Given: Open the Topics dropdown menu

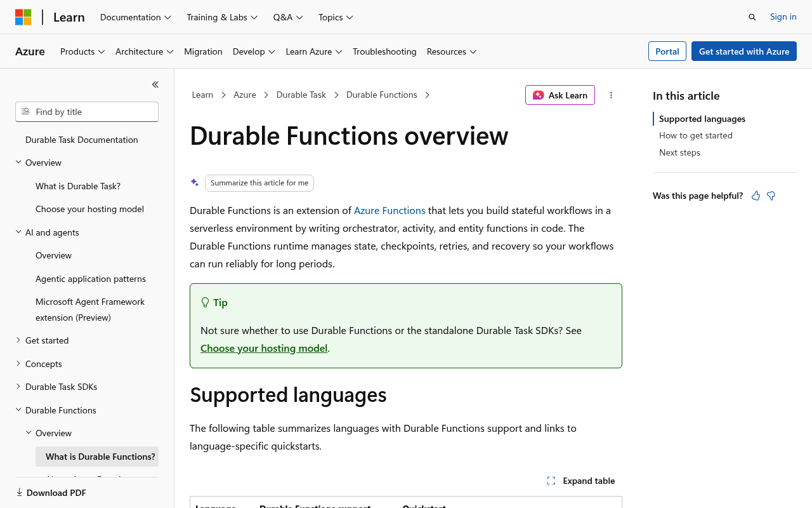Looking at the screenshot, I should click(x=336, y=17).
